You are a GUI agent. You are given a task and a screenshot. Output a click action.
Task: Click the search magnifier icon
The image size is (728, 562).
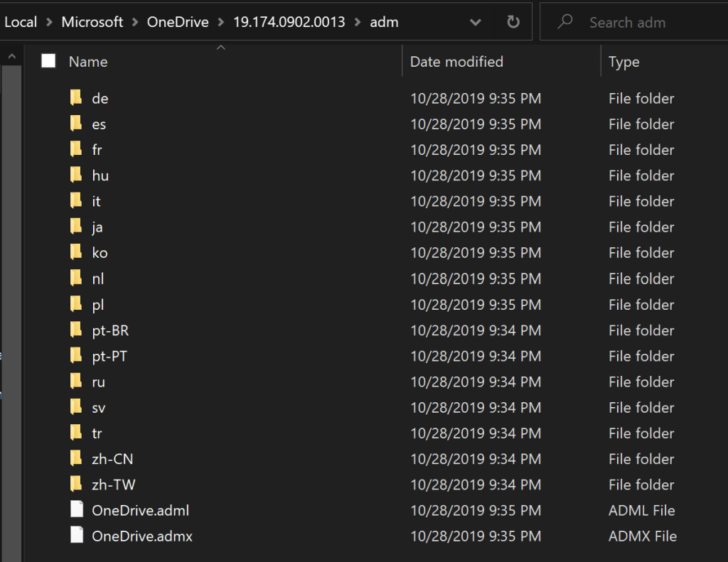(565, 22)
